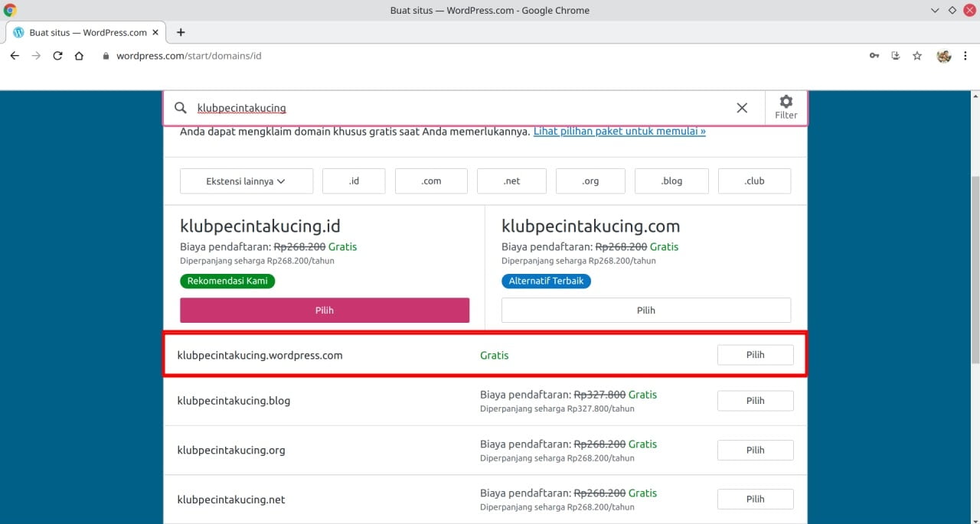Open the Filter gear settings
This screenshot has width=980, height=524.
pos(786,107)
